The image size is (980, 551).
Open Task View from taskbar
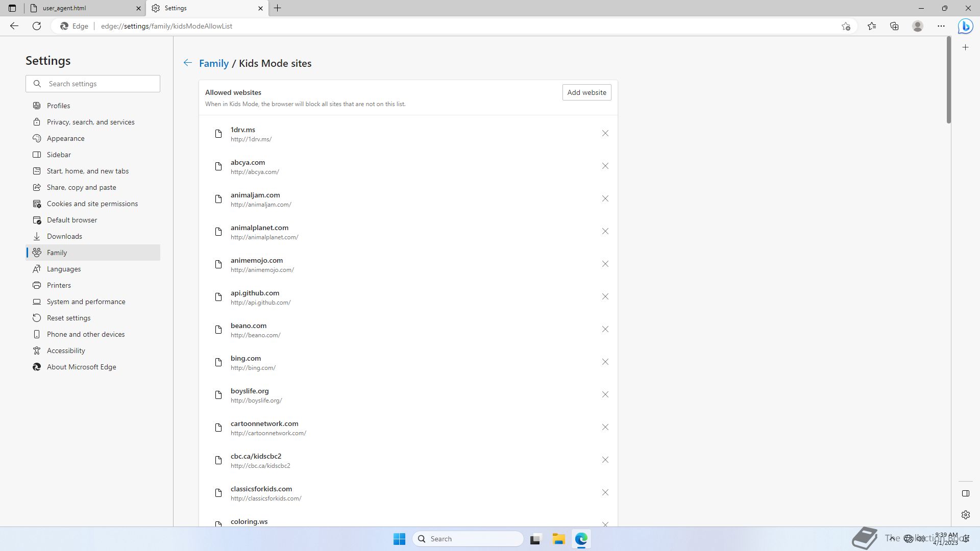tap(535, 539)
